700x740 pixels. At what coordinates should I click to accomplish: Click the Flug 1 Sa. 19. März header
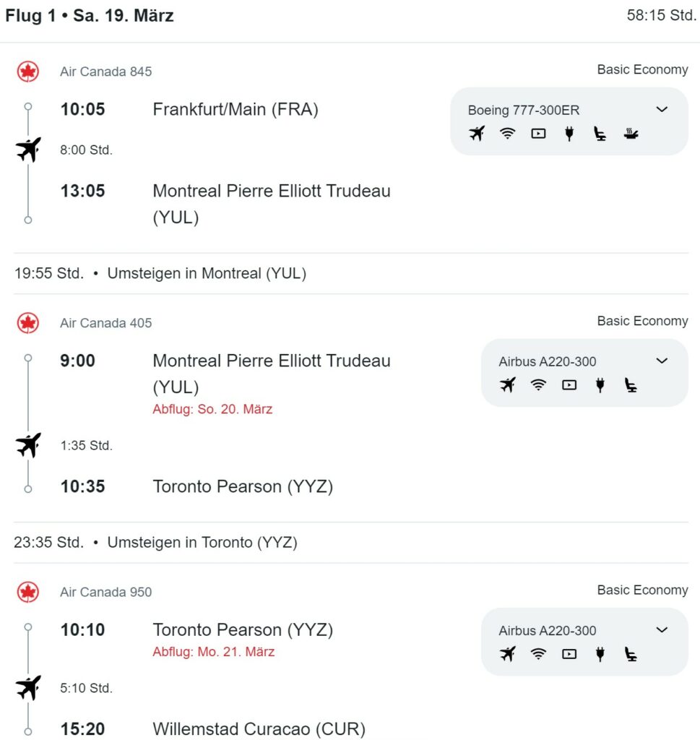tap(89, 16)
